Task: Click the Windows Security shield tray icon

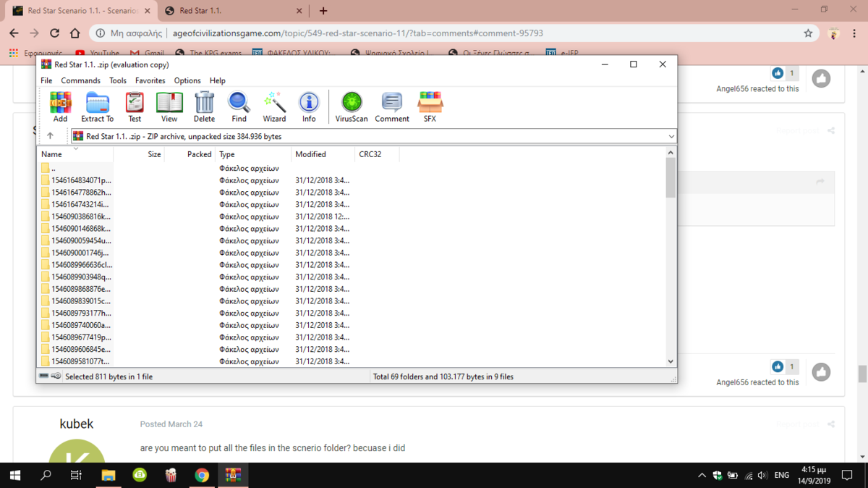Action: 717,476
